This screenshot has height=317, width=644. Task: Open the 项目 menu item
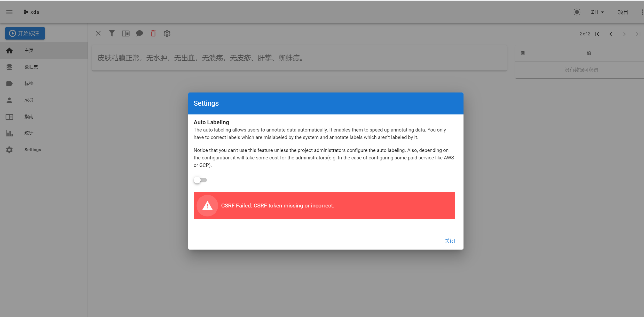[x=623, y=12]
